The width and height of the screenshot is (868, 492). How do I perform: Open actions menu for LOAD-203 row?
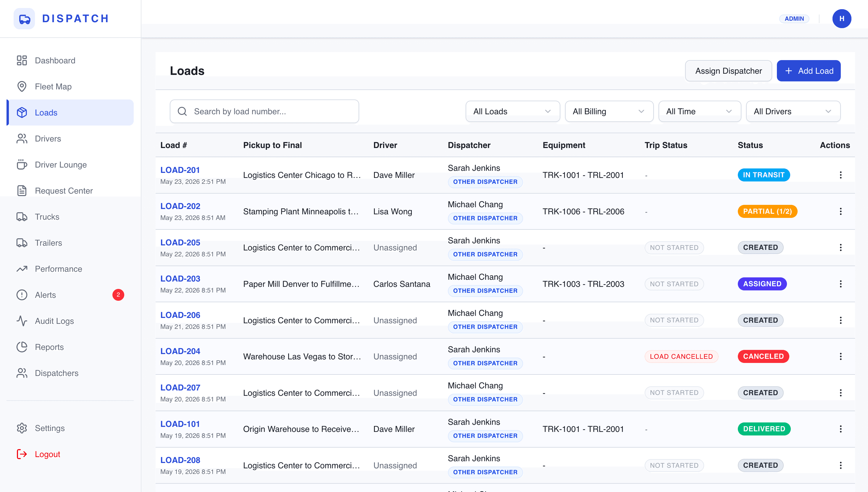840,284
